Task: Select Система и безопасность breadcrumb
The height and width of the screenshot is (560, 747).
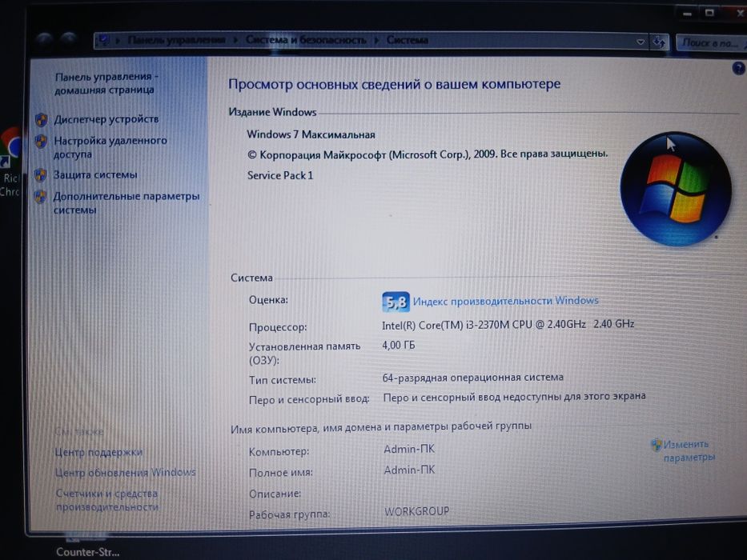Action: tap(306, 40)
